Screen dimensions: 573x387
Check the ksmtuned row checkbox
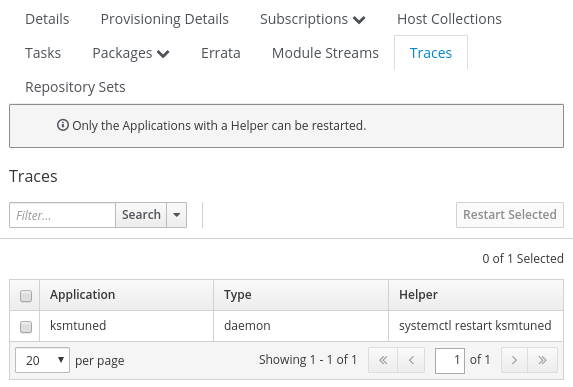(x=26, y=327)
